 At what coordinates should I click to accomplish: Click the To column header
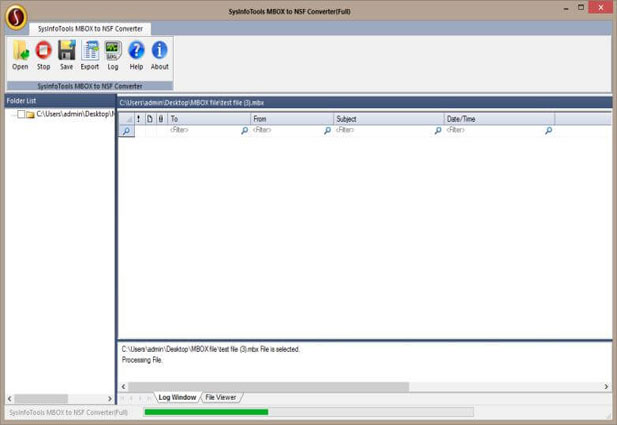pyautogui.click(x=209, y=119)
